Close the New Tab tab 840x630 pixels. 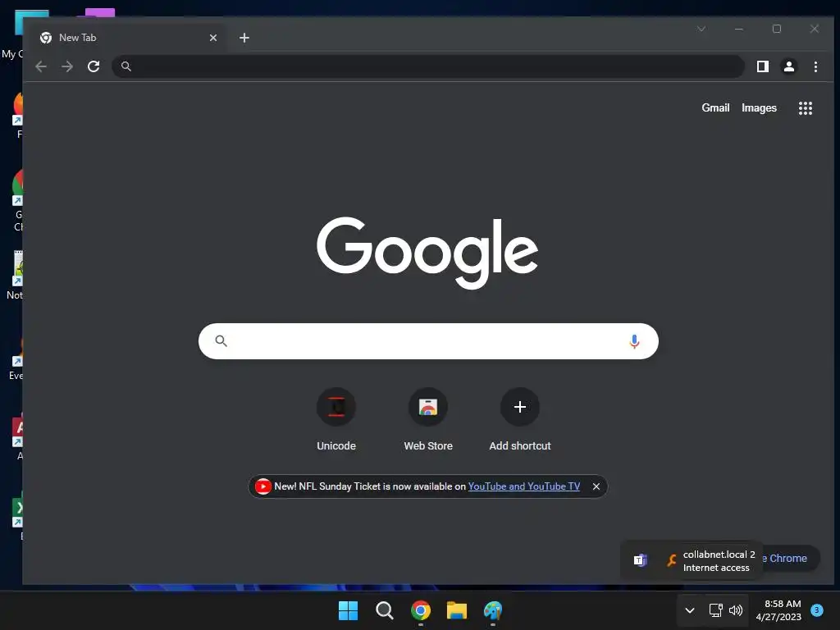tap(213, 38)
